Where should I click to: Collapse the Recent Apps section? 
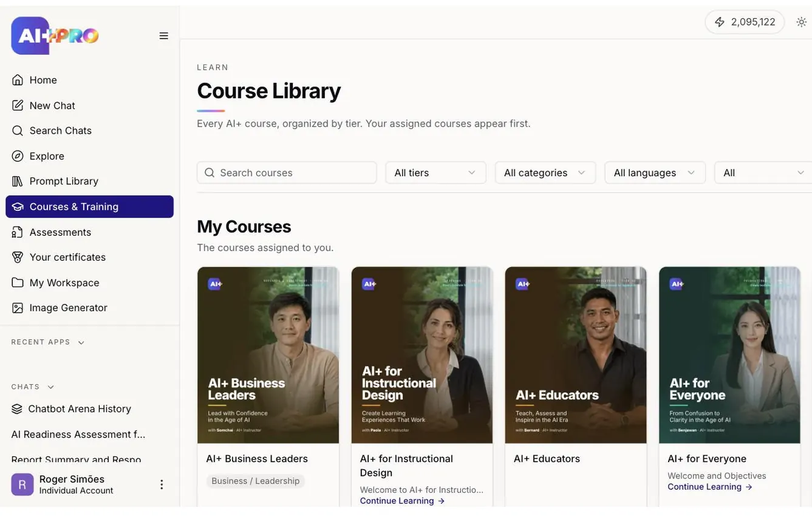(x=48, y=342)
